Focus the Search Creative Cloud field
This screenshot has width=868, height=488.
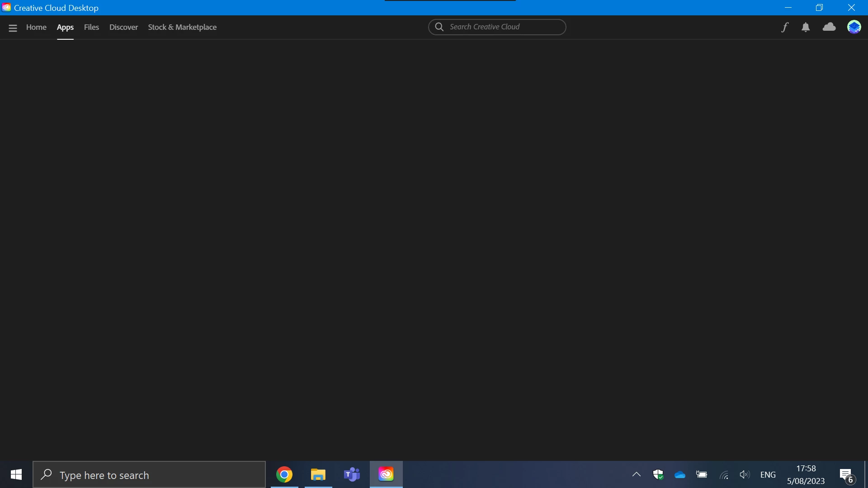click(502, 27)
